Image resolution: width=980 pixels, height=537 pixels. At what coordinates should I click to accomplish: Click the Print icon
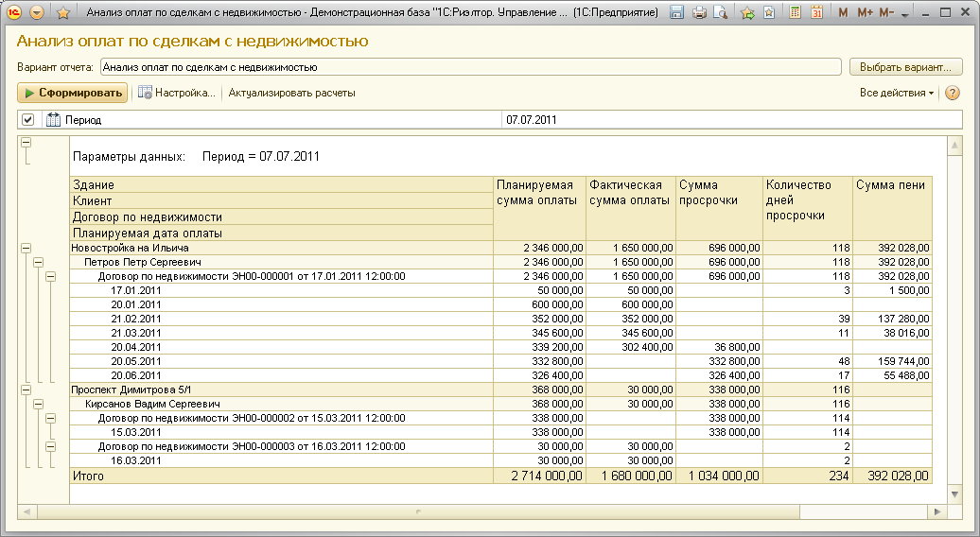click(699, 13)
